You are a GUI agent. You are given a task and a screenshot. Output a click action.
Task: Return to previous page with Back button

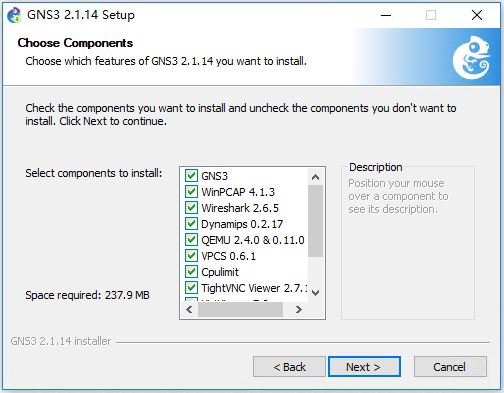[289, 367]
